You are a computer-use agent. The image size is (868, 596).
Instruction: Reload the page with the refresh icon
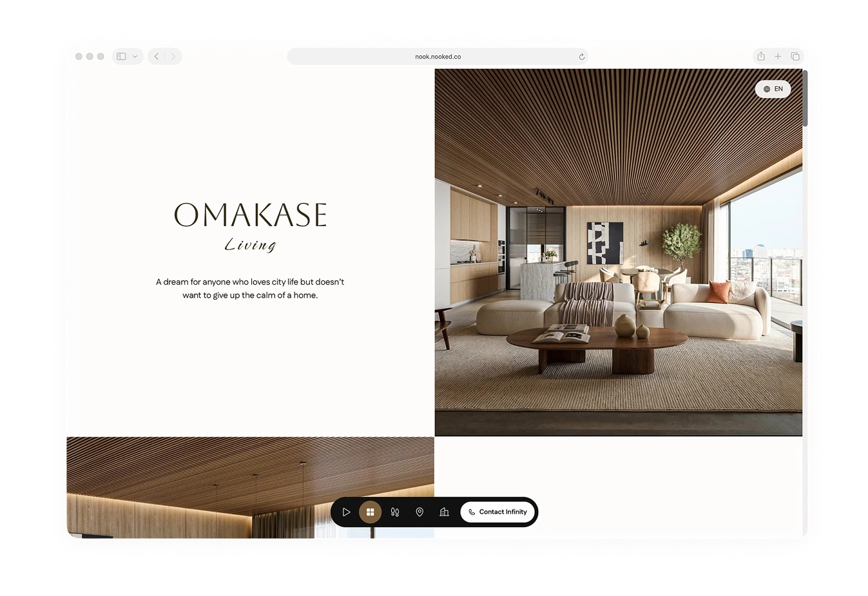(581, 57)
